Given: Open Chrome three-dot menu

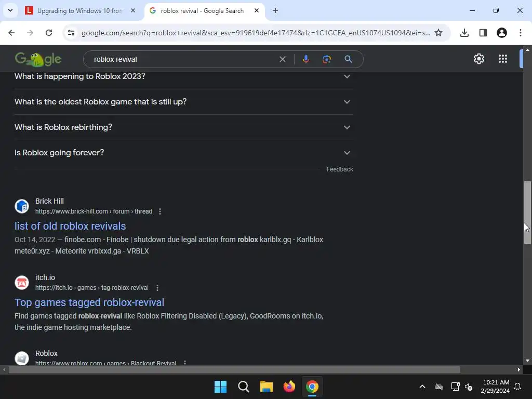Looking at the screenshot, I should [521, 33].
